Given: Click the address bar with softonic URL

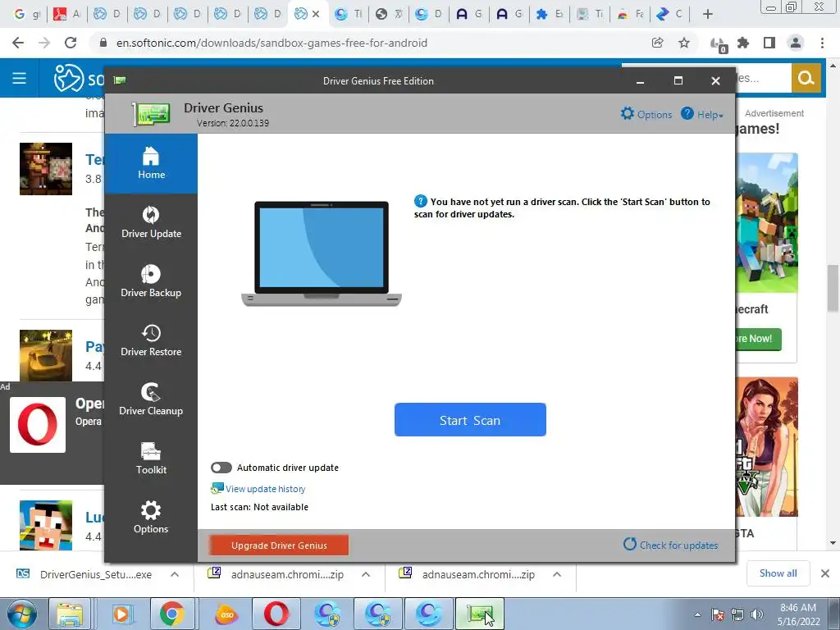Looking at the screenshot, I should pyautogui.click(x=370, y=43).
